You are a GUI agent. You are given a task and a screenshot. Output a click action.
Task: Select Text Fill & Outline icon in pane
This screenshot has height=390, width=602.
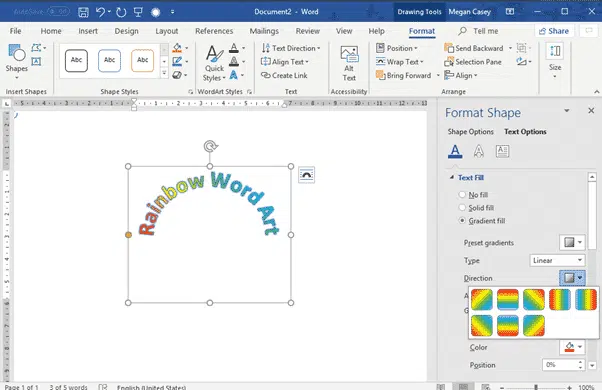455,151
